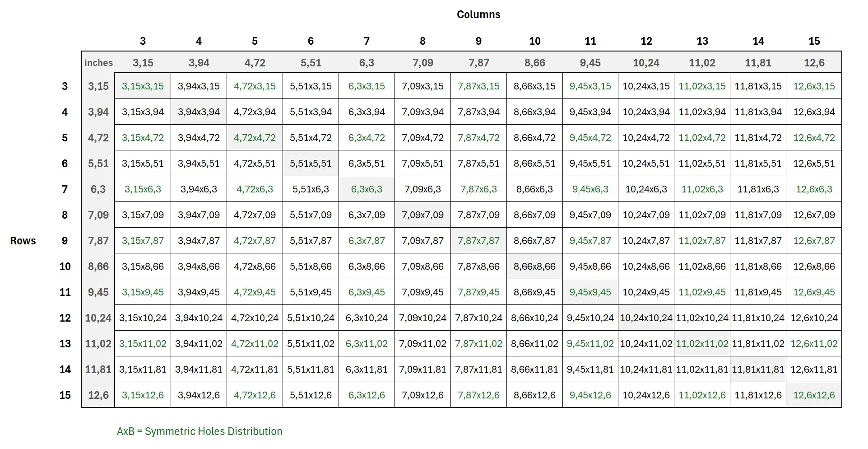Select the 3,15x12,6 cell
Viewport: 868px width, 449px height.
(x=143, y=395)
